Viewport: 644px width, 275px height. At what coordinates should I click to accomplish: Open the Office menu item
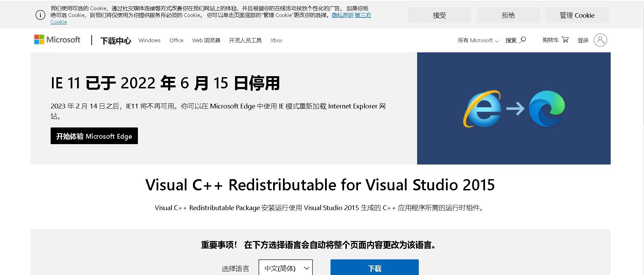coord(176,40)
